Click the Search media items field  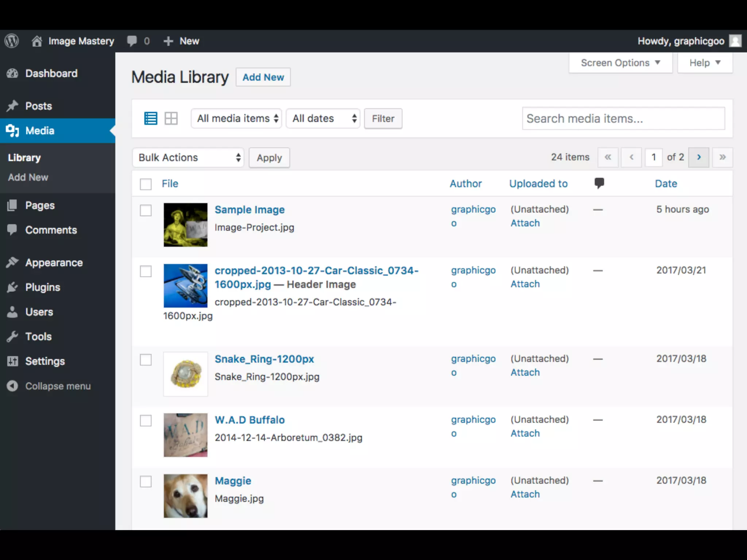(x=623, y=118)
